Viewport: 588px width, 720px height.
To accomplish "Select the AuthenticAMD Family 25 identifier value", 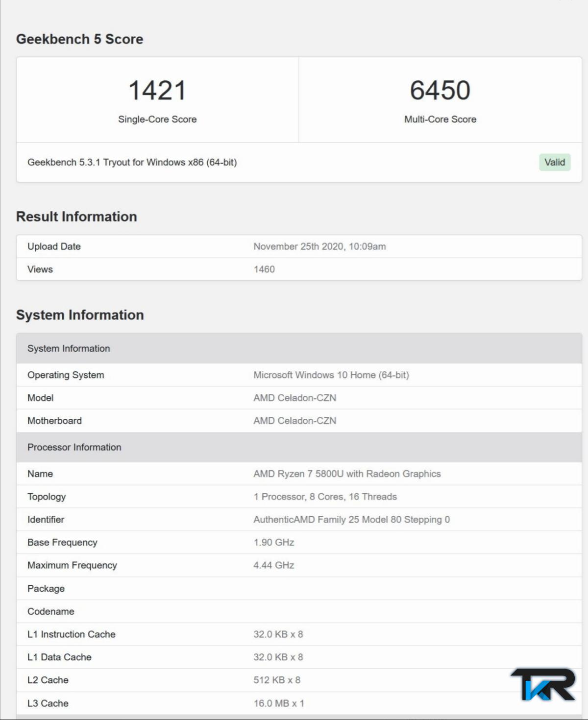I will coord(351,520).
